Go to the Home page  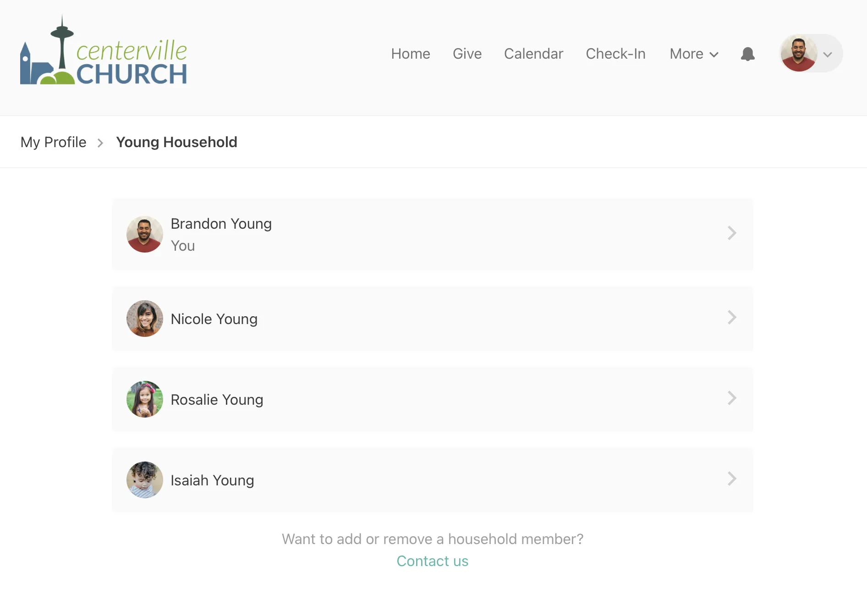pyautogui.click(x=410, y=54)
